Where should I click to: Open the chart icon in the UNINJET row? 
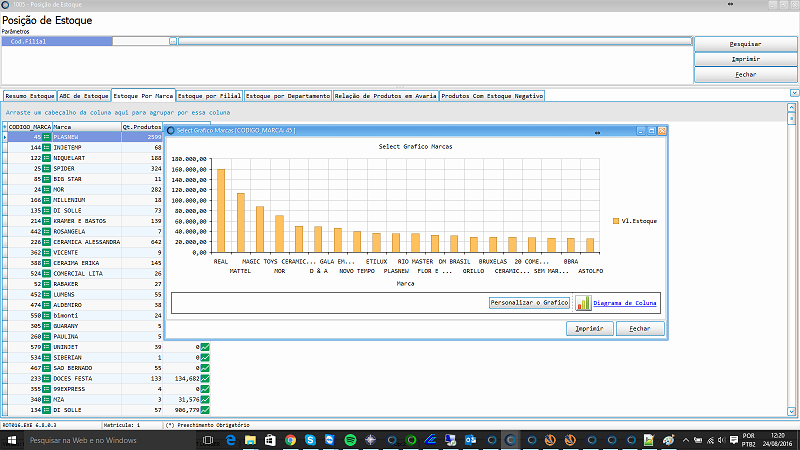tap(205, 347)
